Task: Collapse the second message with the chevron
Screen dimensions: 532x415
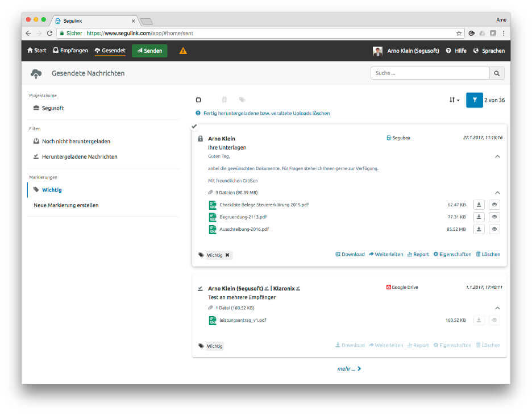Action: [497, 308]
